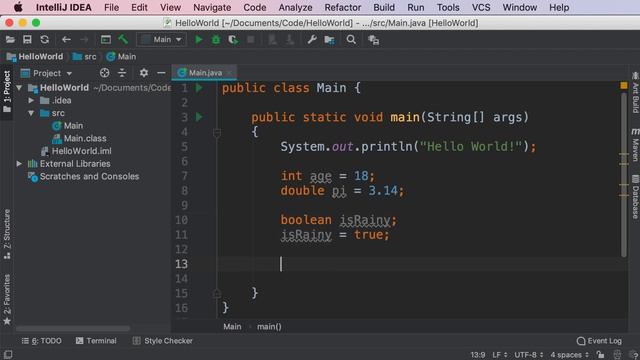Open the Database side panel
The width and height of the screenshot is (640, 360).
635,196
